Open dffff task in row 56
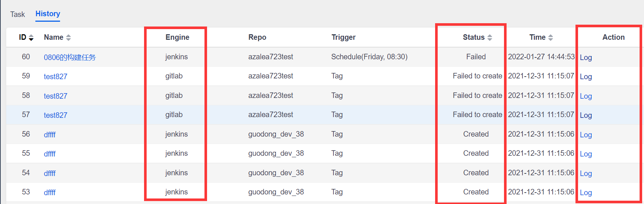Viewport: 644px width, 204px height. pos(50,135)
